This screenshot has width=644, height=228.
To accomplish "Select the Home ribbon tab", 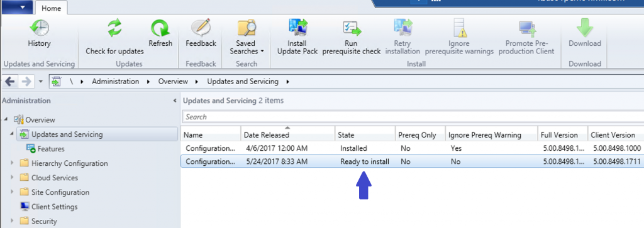I will pyautogui.click(x=52, y=8).
